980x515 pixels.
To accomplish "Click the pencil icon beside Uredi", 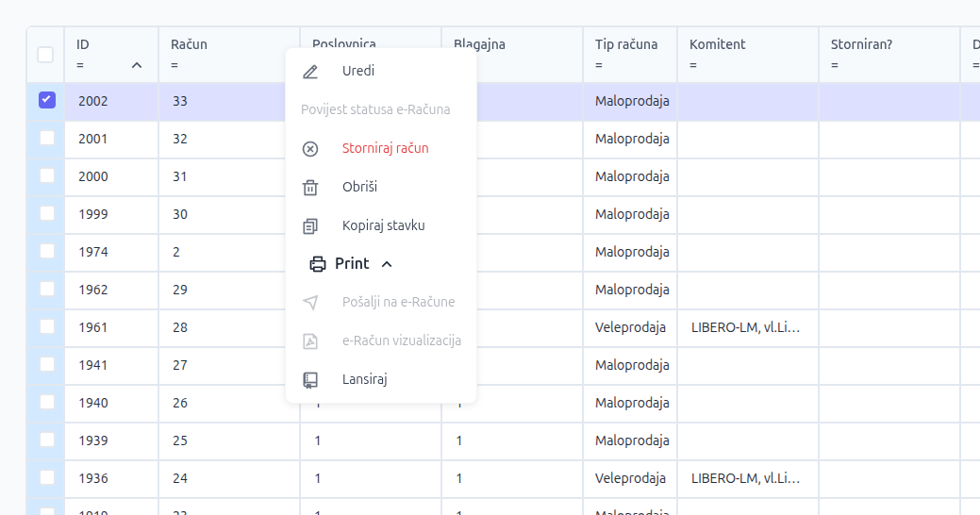I will 310,72.
